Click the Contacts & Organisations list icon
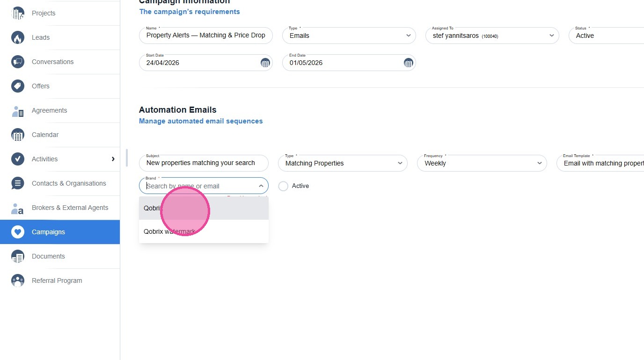This screenshot has width=644, height=360. tap(18, 183)
